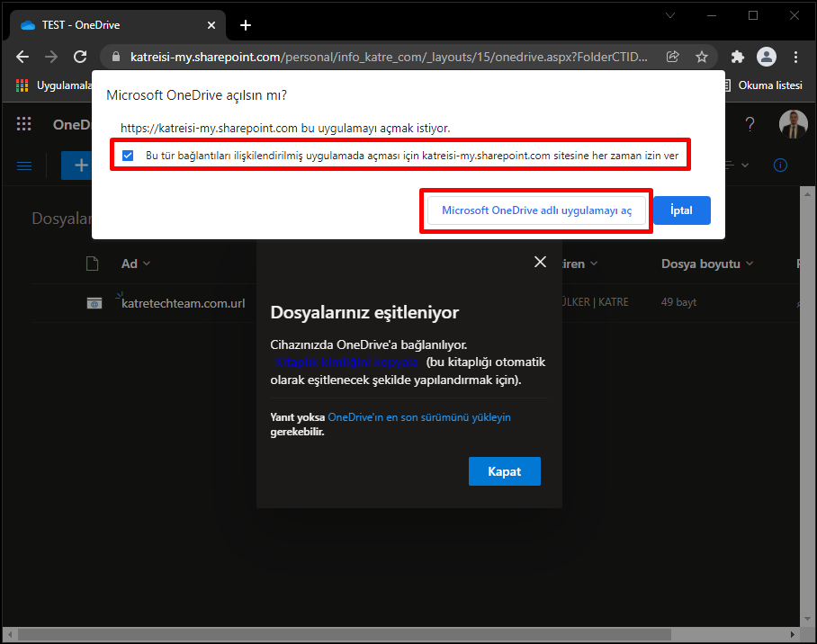This screenshot has height=644, width=817.
Task: Open OneDrive'ın en son sürümünü yükleyin link
Action: pyautogui.click(x=419, y=417)
